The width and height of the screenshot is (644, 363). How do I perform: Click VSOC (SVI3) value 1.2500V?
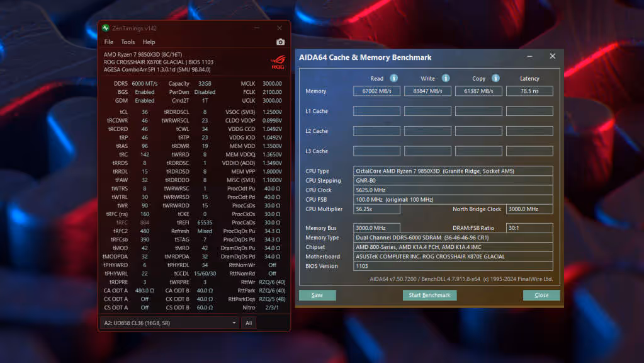(273, 112)
